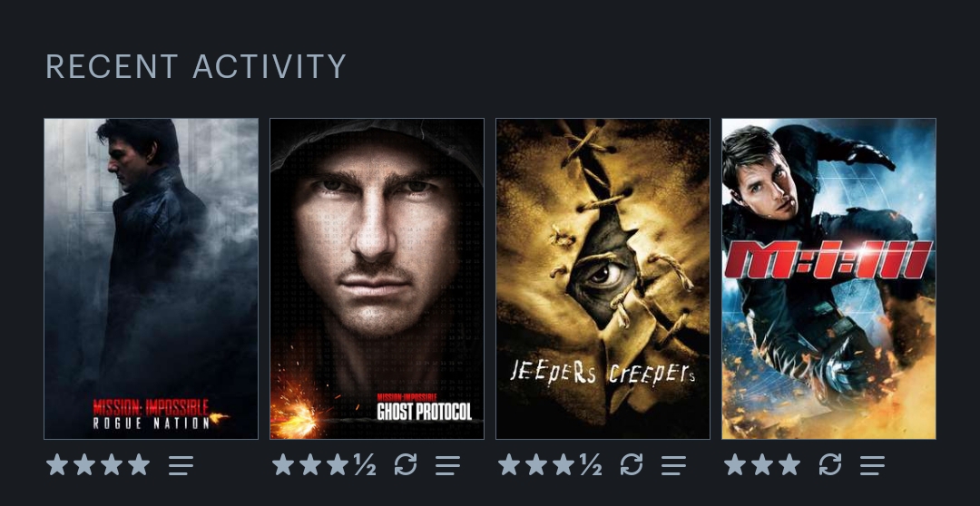
Task: Click the first star under M:i:III poster
Action: [735, 464]
